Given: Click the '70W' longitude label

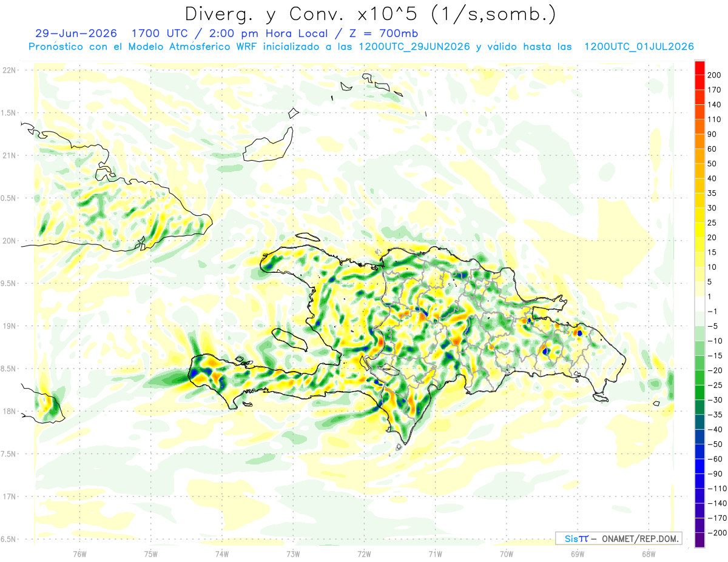Looking at the screenshot, I should (506, 554).
